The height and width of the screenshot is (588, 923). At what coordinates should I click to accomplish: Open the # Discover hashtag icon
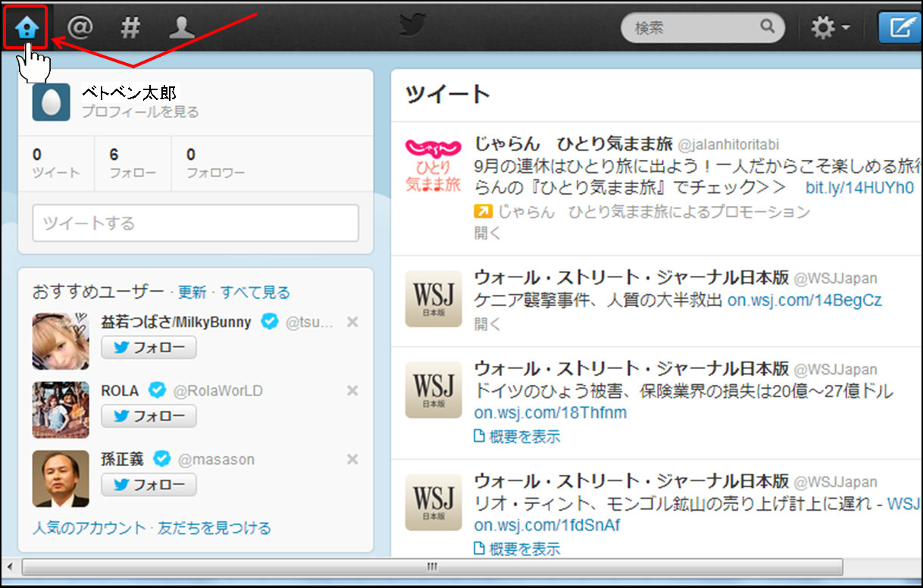(x=131, y=28)
